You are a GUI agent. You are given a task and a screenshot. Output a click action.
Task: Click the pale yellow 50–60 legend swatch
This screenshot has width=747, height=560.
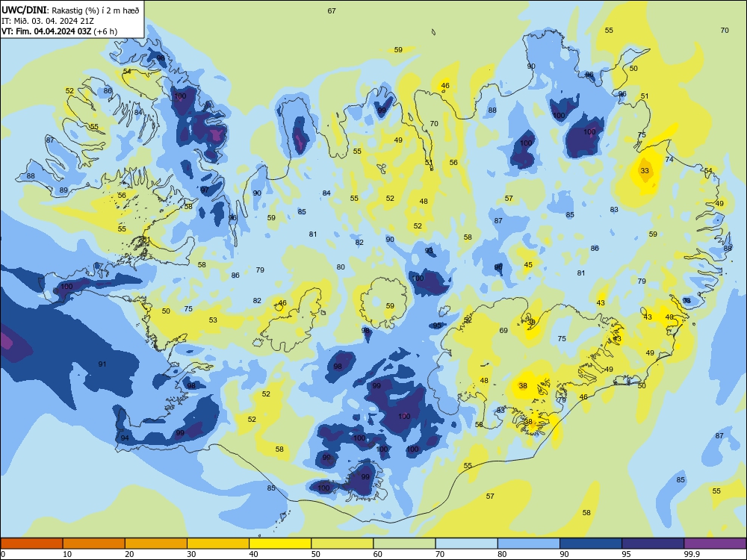tap(342, 544)
